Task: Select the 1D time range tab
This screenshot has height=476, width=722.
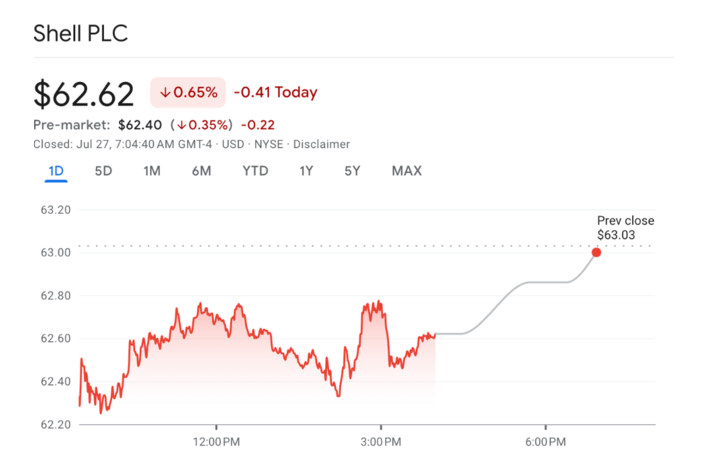Action: point(56,171)
